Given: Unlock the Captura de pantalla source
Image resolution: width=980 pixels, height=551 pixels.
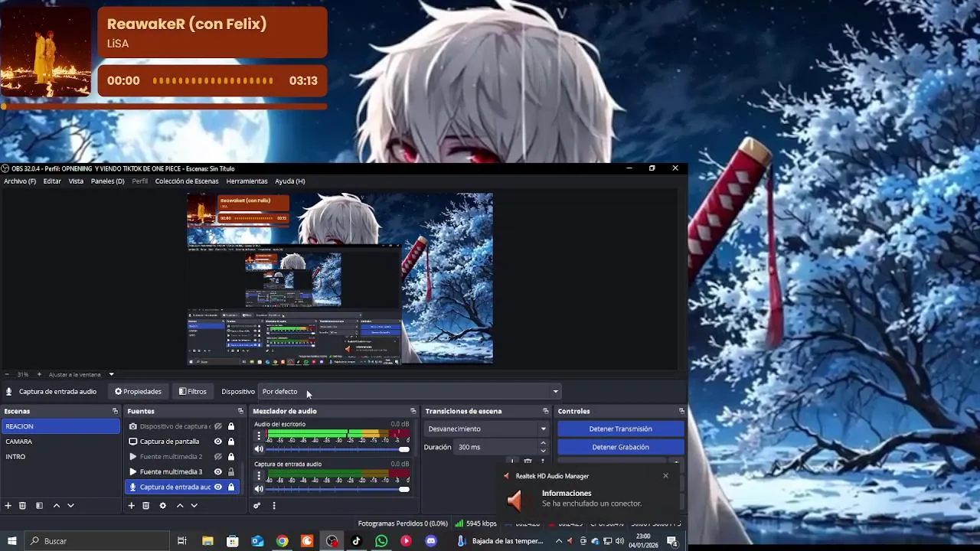Looking at the screenshot, I should point(231,442).
